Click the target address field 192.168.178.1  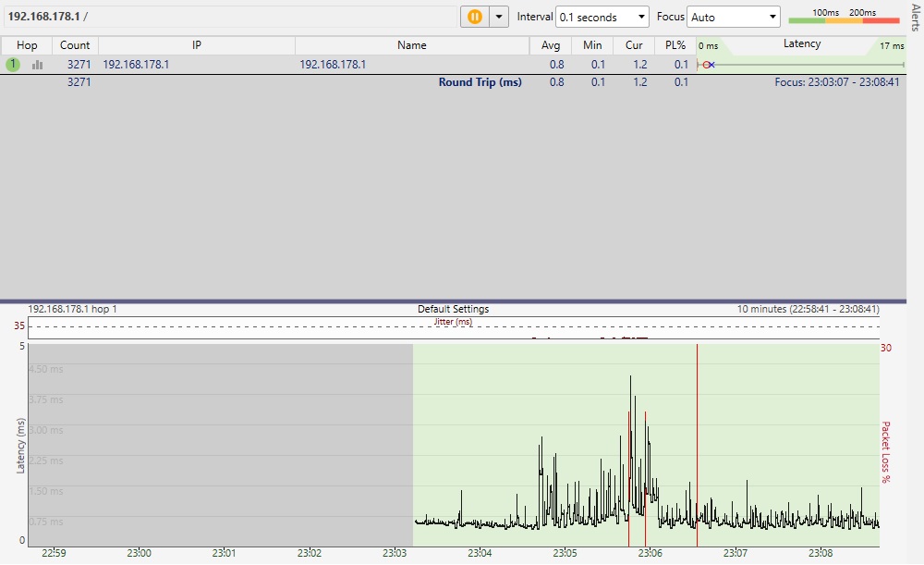coord(230,17)
